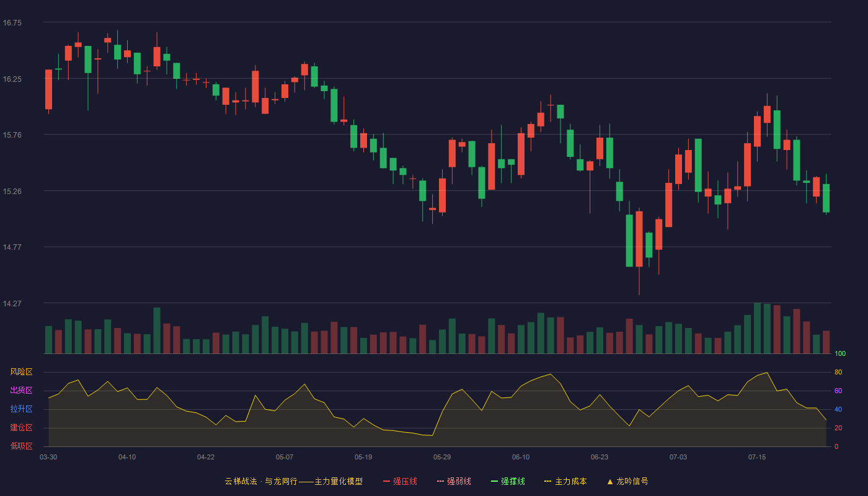868x496 pixels.
Task: Click the 03-30 date axis label
Action: [48, 457]
